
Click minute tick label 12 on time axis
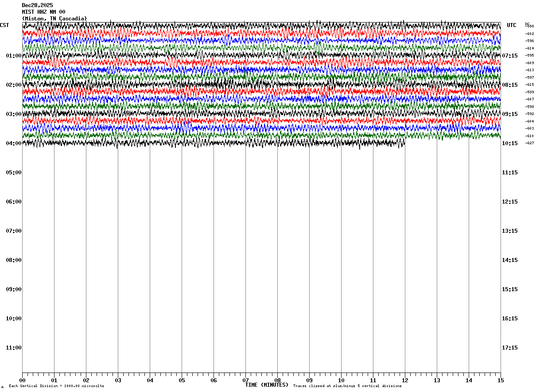[405, 380]
